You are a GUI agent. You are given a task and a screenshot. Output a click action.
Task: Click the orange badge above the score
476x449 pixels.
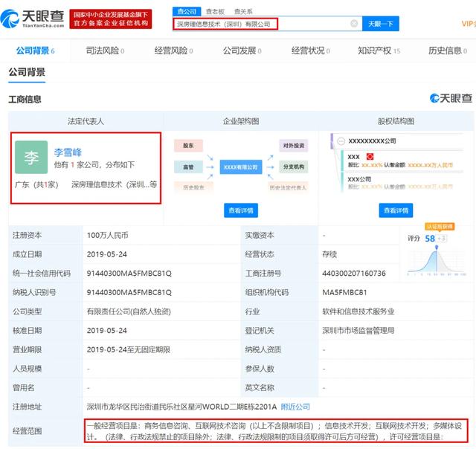coord(440,226)
